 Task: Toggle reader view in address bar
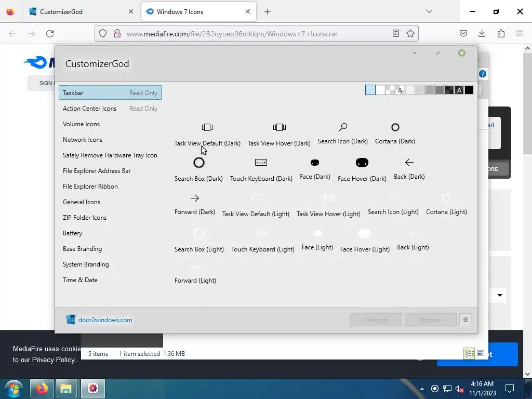[395, 33]
